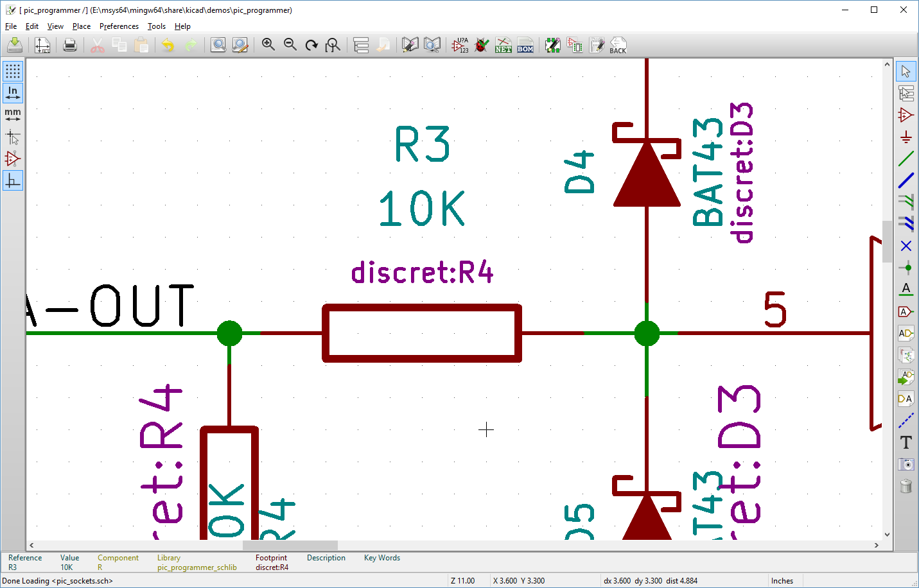Run the electrical rules check ladybug icon
Image resolution: width=919 pixels, height=588 pixels.
pos(482,45)
